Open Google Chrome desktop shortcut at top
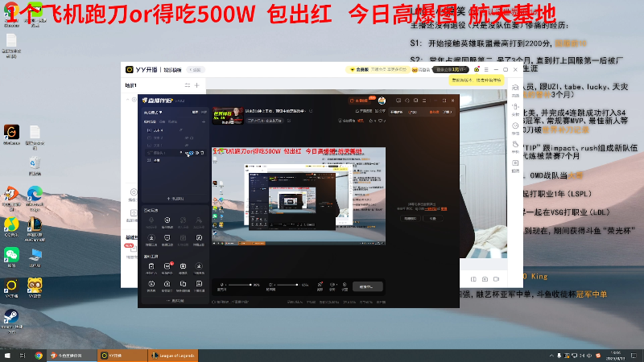The image size is (644, 362). [11, 12]
